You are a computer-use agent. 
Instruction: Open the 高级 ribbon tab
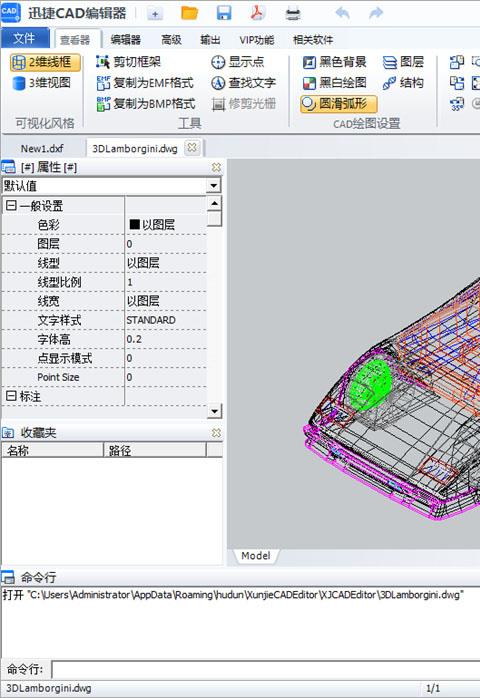[x=171, y=40]
